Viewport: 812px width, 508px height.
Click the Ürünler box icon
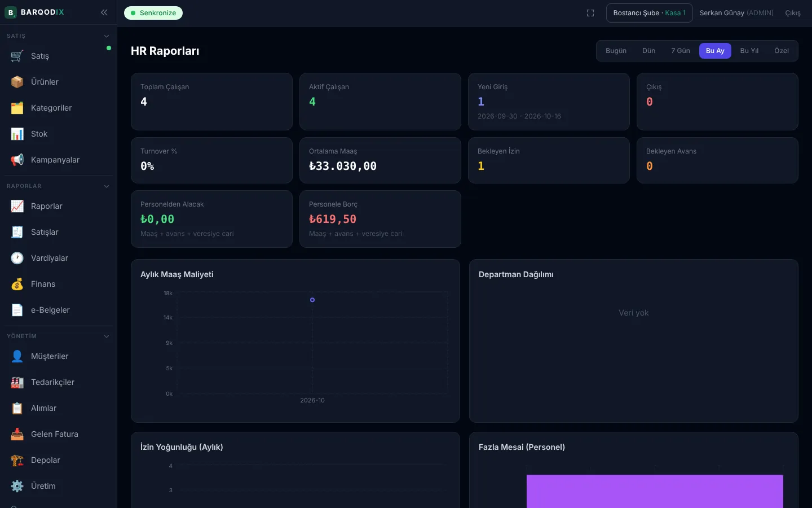[17, 82]
